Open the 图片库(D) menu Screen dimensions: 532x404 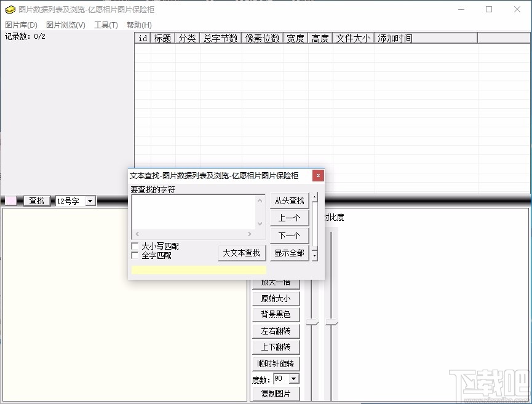point(20,25)
